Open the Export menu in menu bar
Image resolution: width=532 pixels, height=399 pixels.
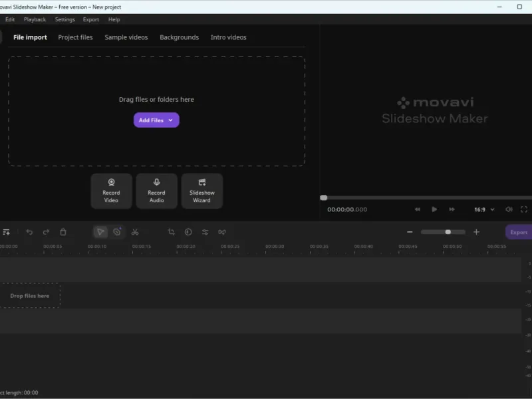click(x=91, y=20)
